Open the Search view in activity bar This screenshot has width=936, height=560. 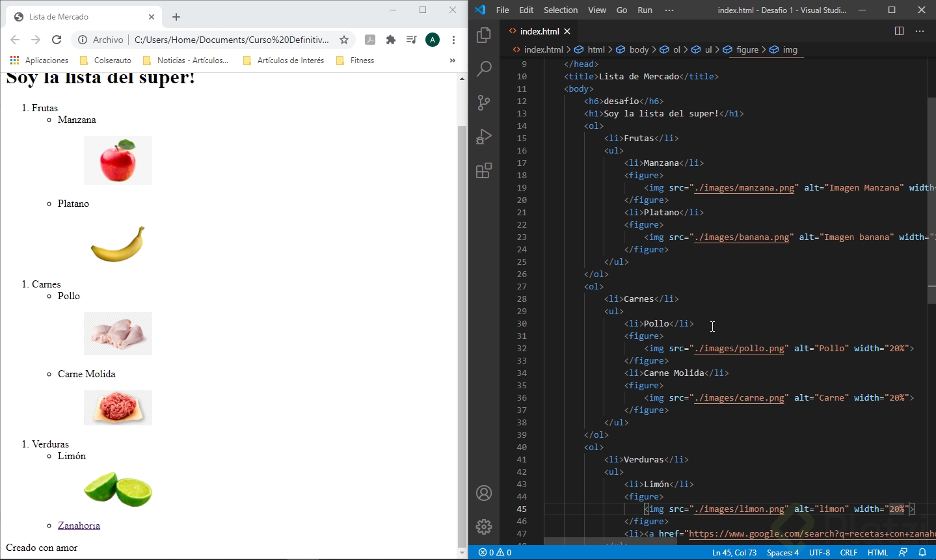tap(484, 69)
